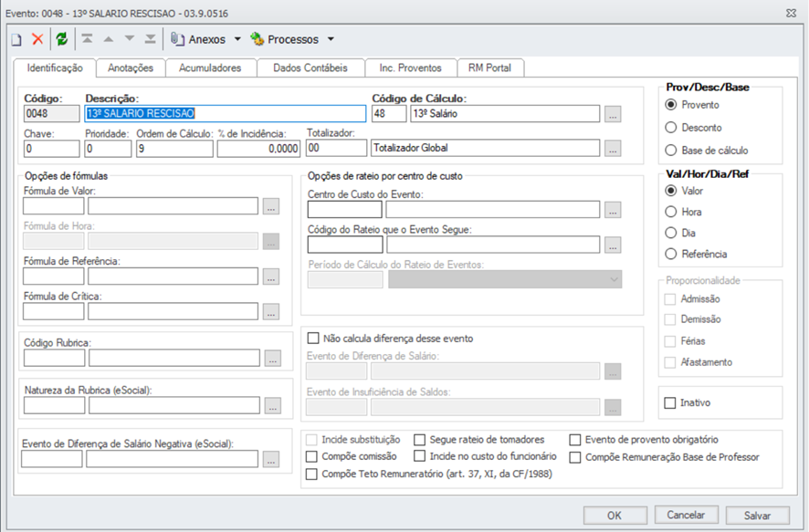Expand the Anexos dropdown arrow

(237, 39)
